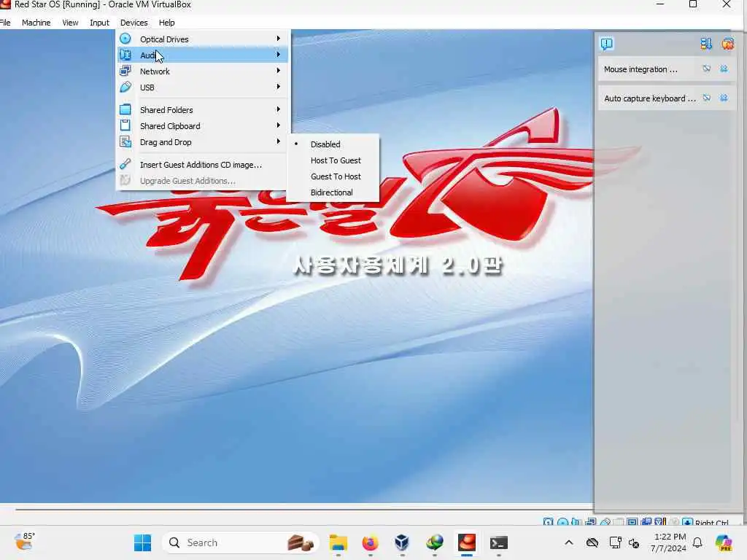This screenshot has width=747, height=560.
Task: Launch Firefox from the taskbar
Action: pyautogui.click(x=370, y=542)
